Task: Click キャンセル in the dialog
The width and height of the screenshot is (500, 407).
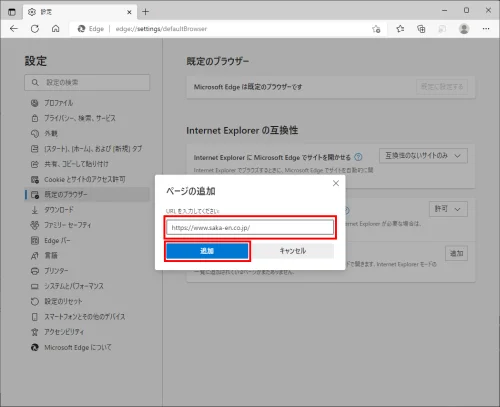Action: coord(293,251)
